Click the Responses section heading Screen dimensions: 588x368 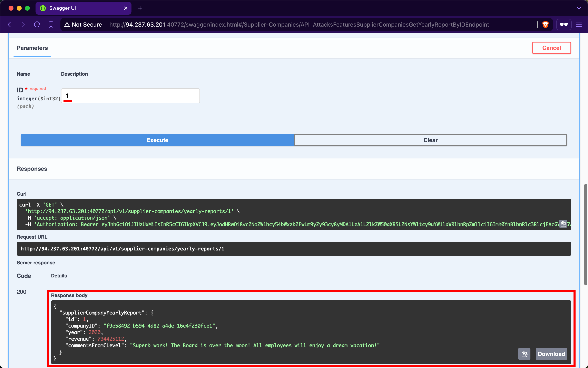(32, 169)
